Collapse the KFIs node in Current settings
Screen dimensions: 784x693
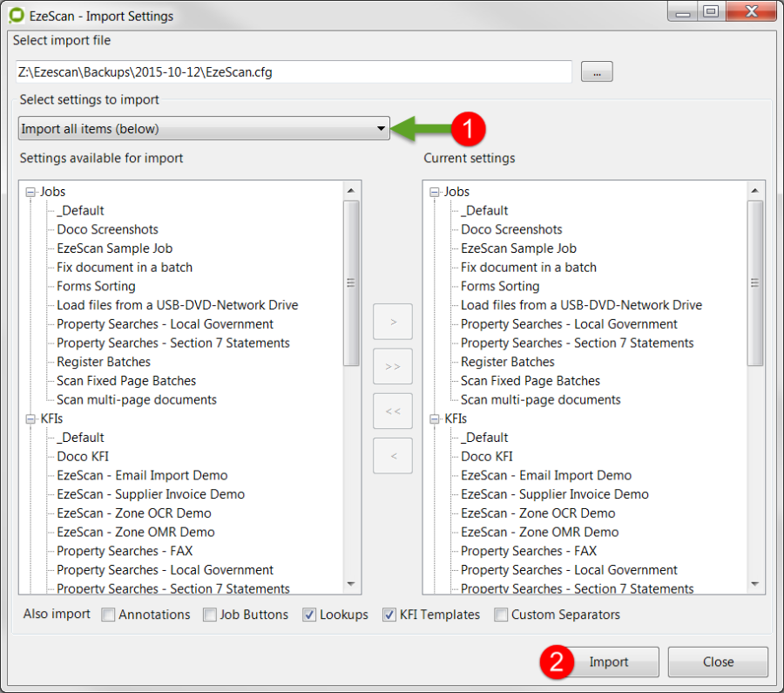(x=435, y=419)
